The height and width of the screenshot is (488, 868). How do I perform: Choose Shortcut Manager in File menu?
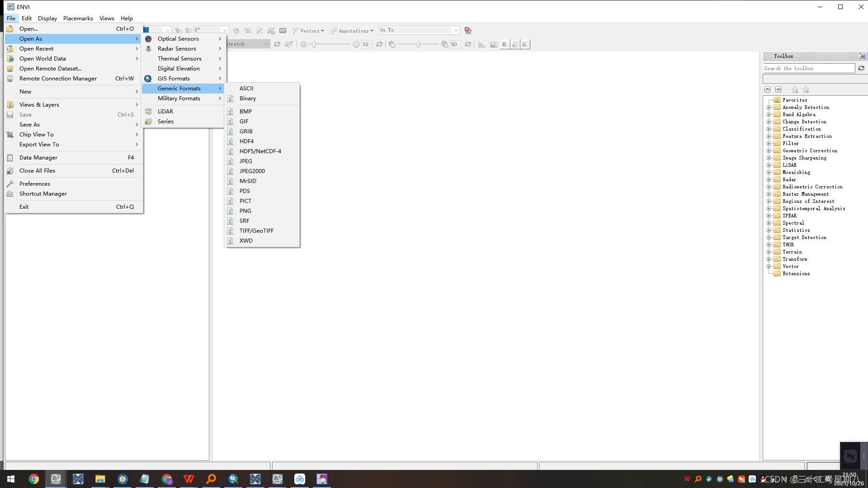click(74, 194)
